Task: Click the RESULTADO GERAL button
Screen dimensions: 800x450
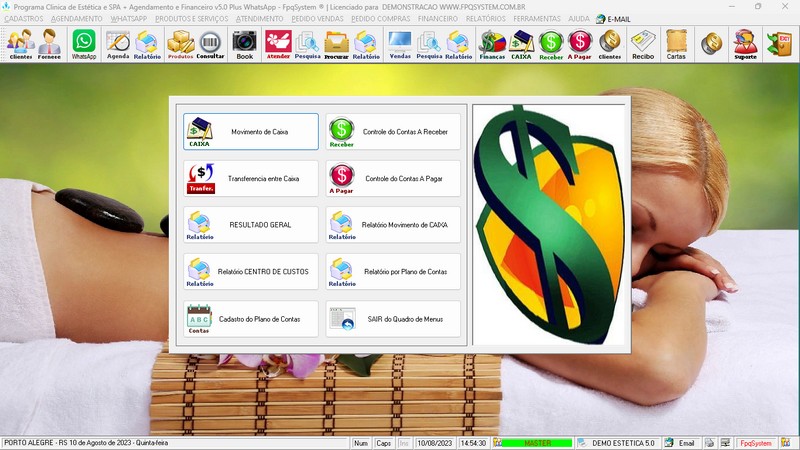Action: [251, 224]
